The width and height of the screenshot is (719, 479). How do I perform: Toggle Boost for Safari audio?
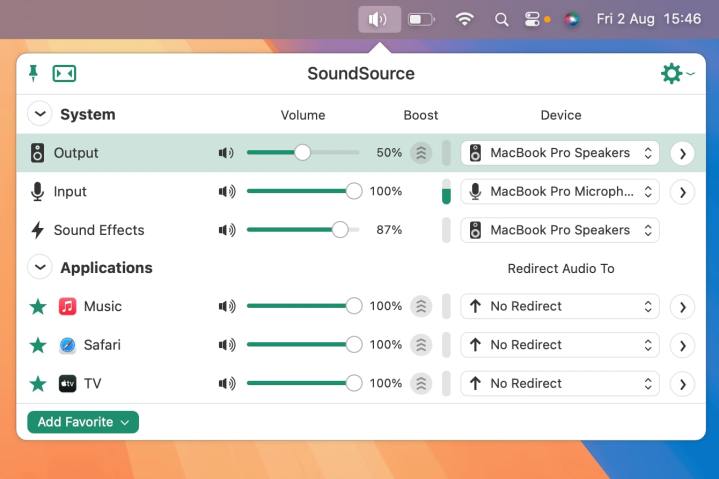coord(421,345)
